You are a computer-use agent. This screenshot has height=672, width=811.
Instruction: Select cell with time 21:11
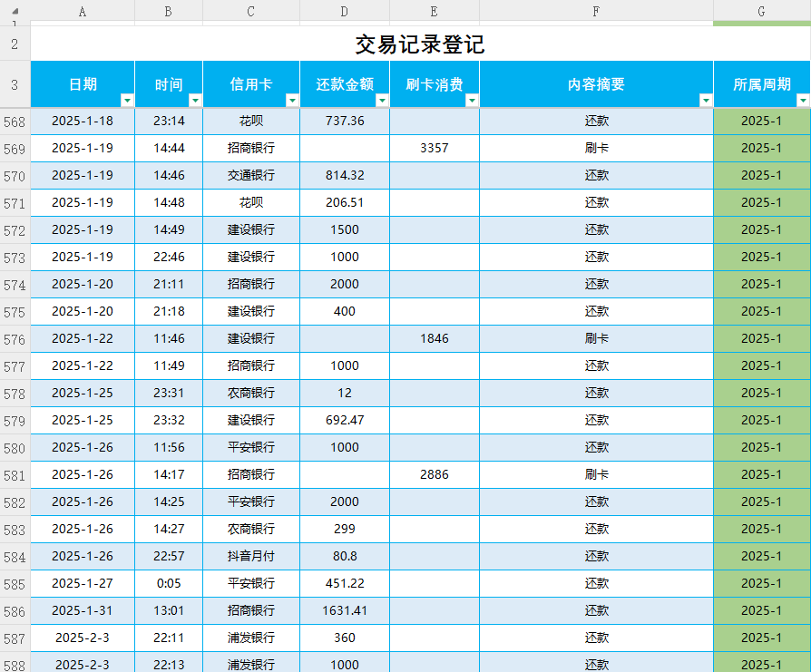(169, 285)
